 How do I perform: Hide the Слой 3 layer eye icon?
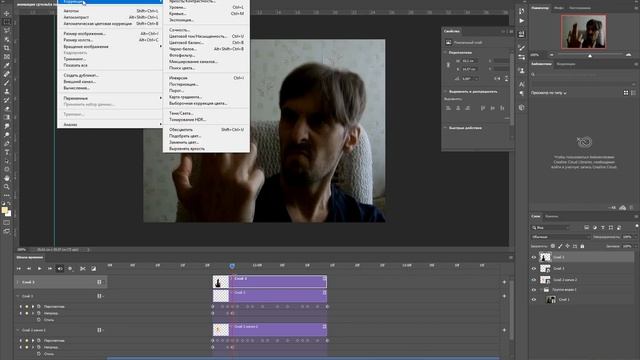pos(533,257)
